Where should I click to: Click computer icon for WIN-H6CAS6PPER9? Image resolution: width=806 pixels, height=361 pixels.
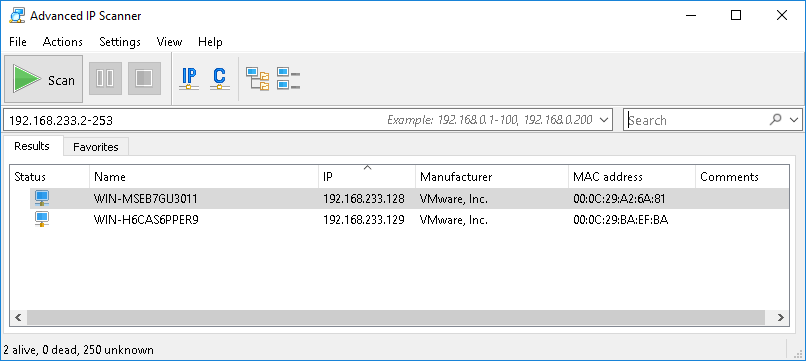click(42, 220)
